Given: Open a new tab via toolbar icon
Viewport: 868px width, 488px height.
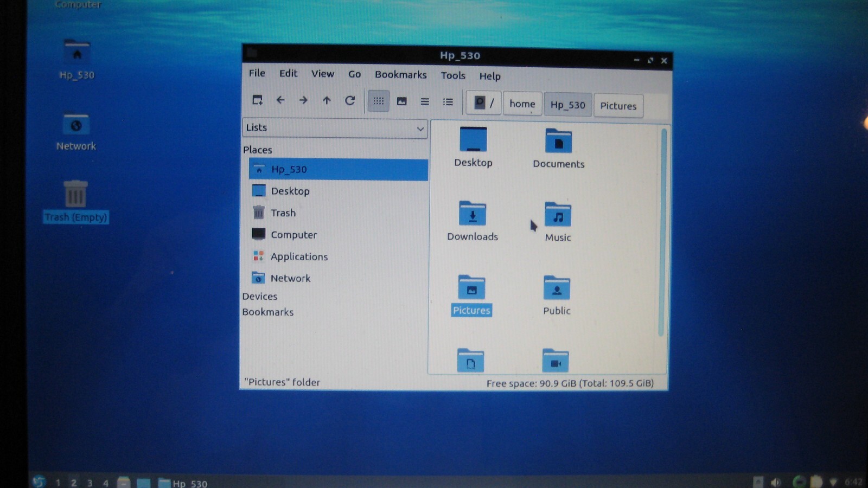Looking at the screenshot, I should tap(258, 100).
